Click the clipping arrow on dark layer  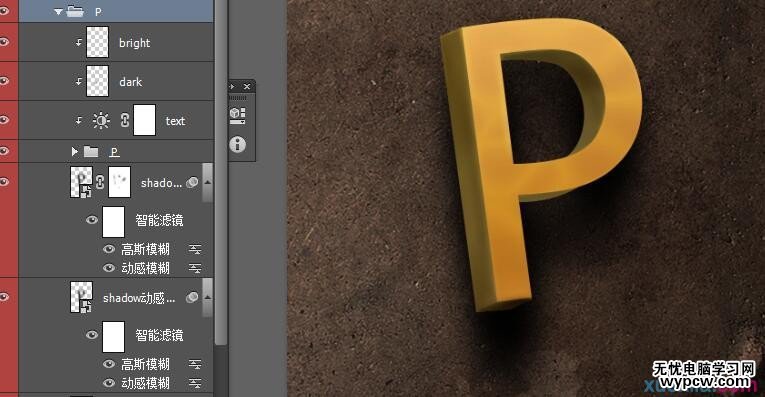tap(79, 81)
